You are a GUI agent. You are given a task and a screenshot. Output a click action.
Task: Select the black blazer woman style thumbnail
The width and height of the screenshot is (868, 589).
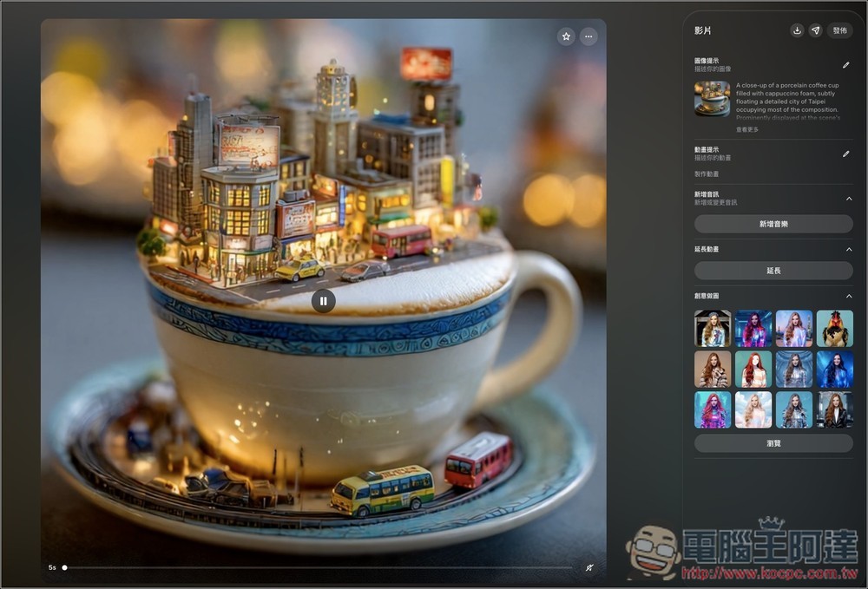(834, 409)
